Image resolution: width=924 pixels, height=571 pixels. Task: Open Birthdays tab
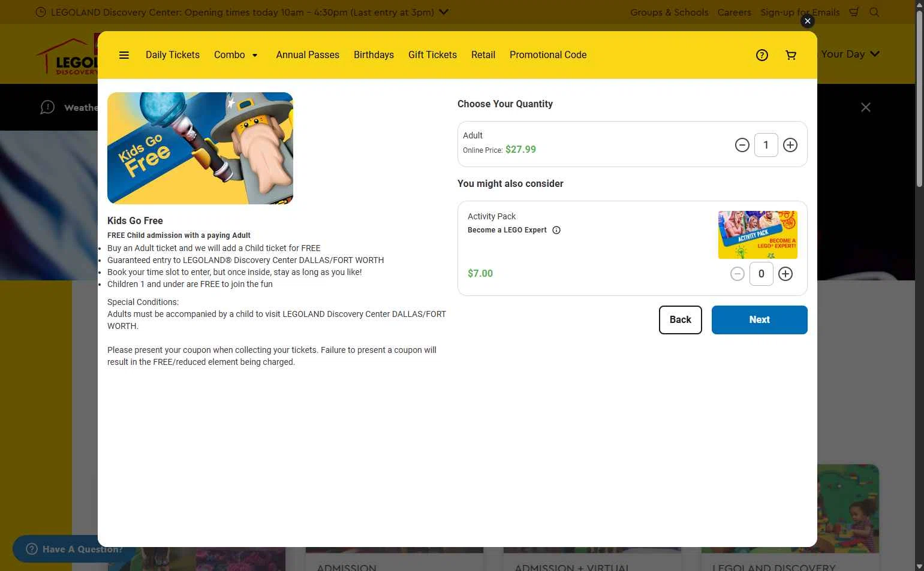click(x=374, y=55)
